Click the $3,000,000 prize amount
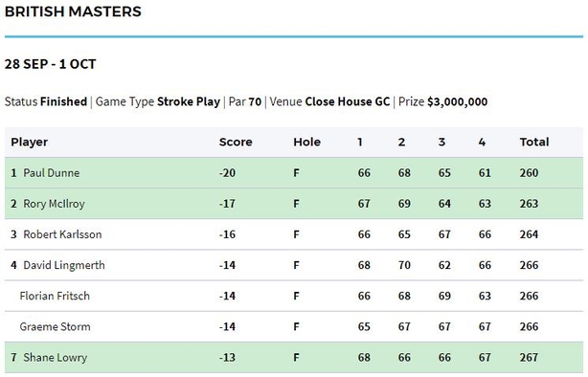The width and height of the screenshot is (588, 377). (457, 101)
